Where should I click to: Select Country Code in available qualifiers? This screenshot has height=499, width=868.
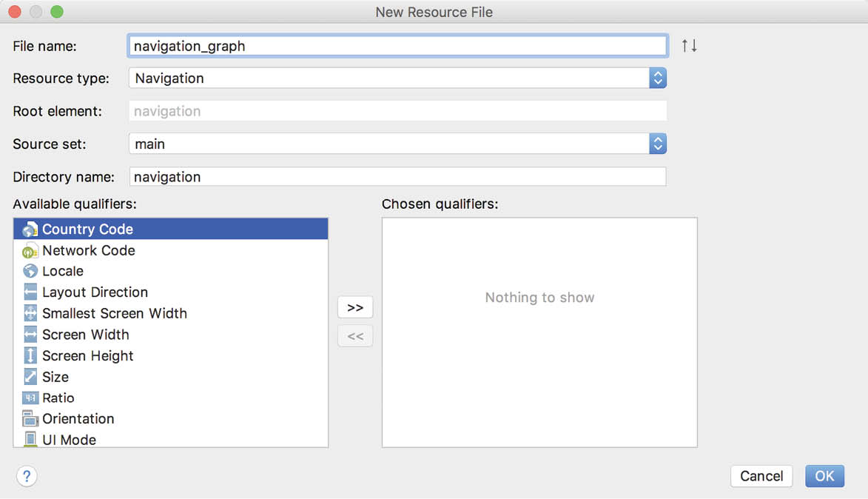pyautogui.click(x=170, y=230)
